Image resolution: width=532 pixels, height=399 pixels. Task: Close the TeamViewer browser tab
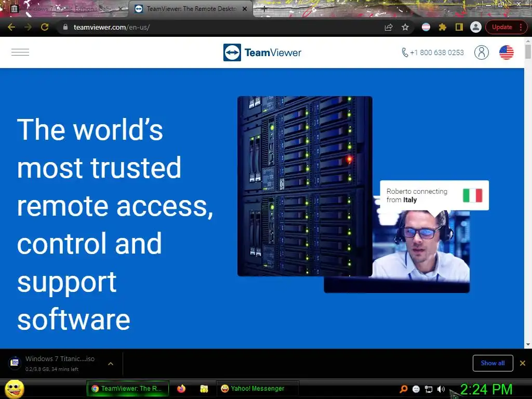pos(245,9)
